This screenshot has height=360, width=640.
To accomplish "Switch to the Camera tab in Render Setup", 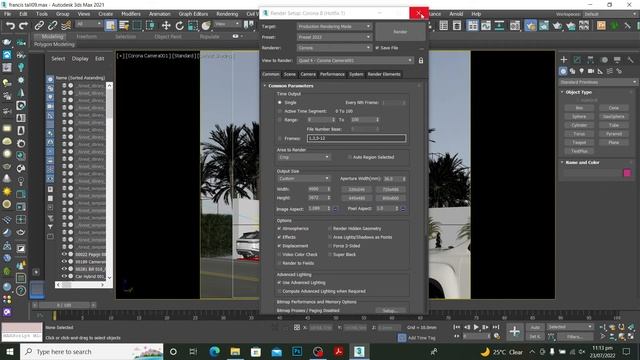I will coord(308,74).
